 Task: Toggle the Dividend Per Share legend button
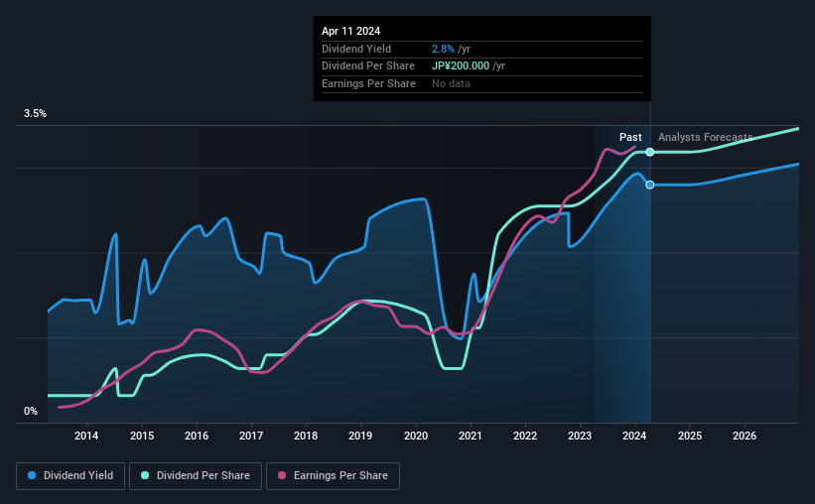(x=196, y=476)
